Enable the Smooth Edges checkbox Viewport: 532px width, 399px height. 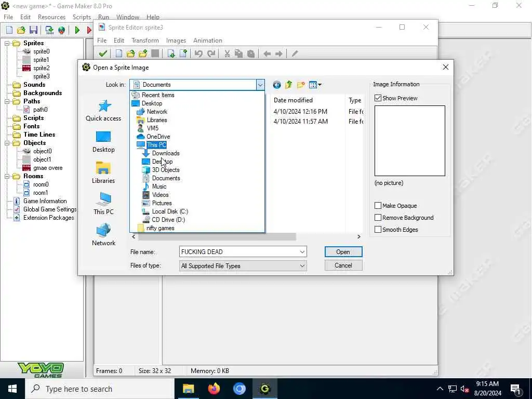click(x=378, y=230)
